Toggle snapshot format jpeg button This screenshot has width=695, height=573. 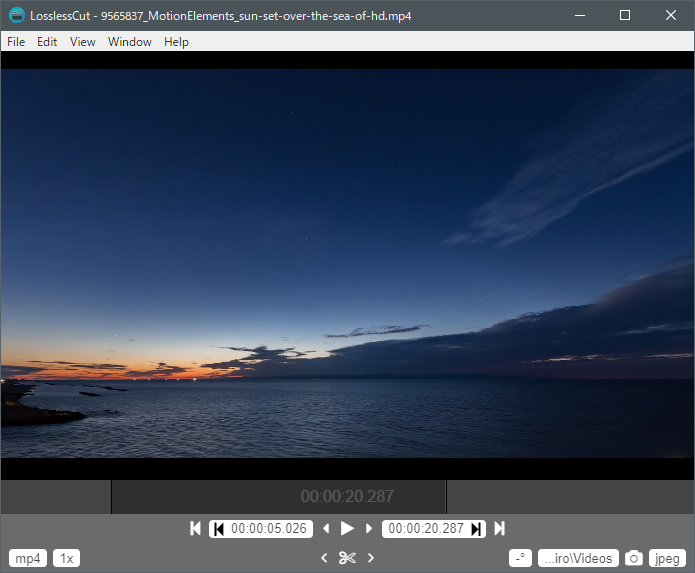[x=666, y=558]
